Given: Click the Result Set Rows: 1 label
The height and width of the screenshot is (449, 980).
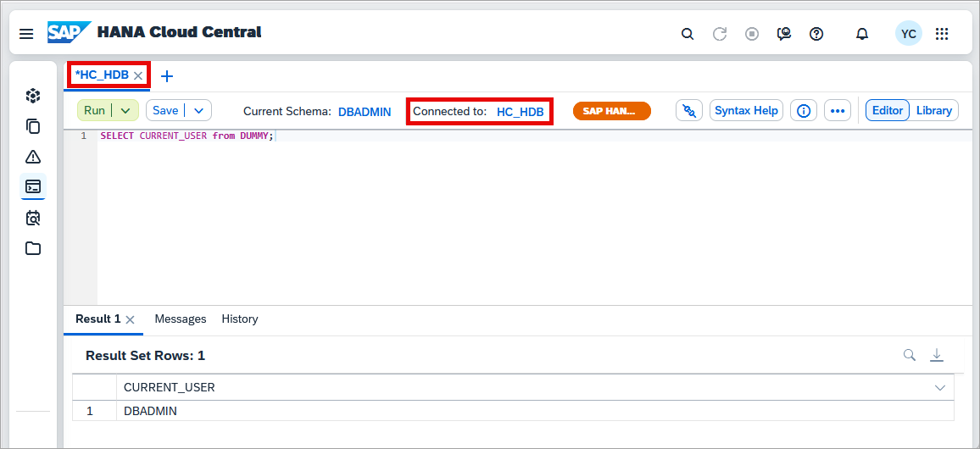Looking at the screenshot, I should pyautogui.click(x=146, y=356).
